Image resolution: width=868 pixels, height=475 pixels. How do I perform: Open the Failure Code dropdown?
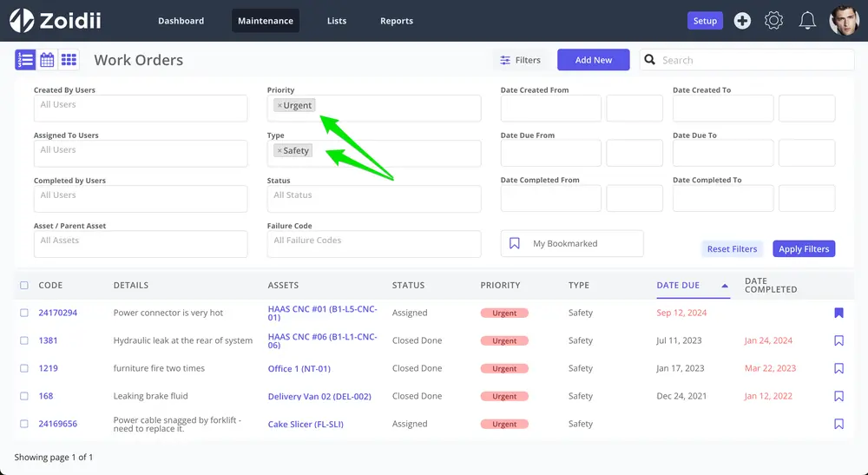point(373,244)
